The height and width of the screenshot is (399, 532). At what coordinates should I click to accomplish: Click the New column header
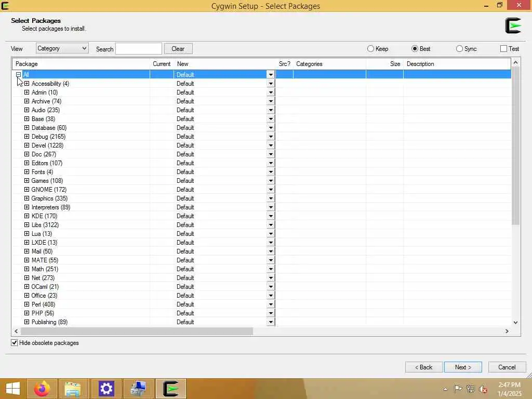pyautogui.click(x=224, y=64)
